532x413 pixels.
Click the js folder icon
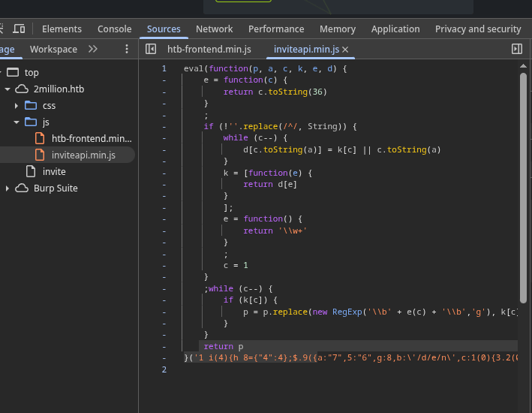coord(31,122)
